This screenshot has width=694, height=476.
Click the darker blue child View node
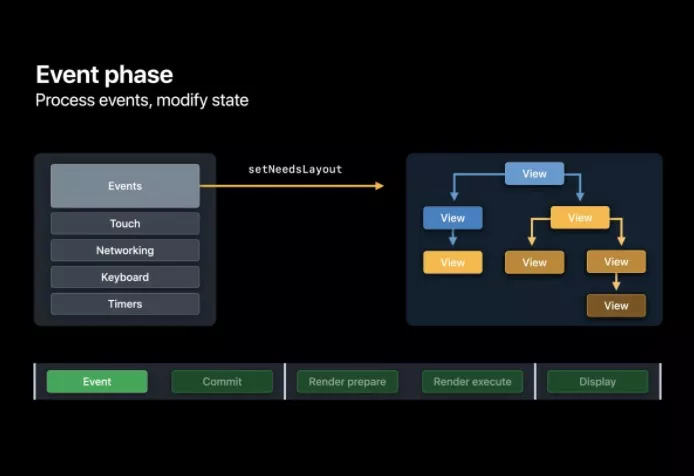453,218
